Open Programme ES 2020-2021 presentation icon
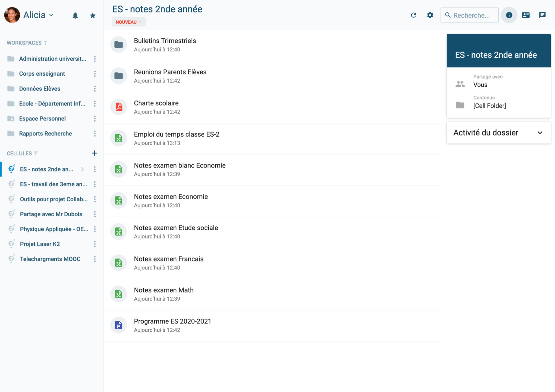This screenshot has height=392, width=555. [x=119, y=325]
